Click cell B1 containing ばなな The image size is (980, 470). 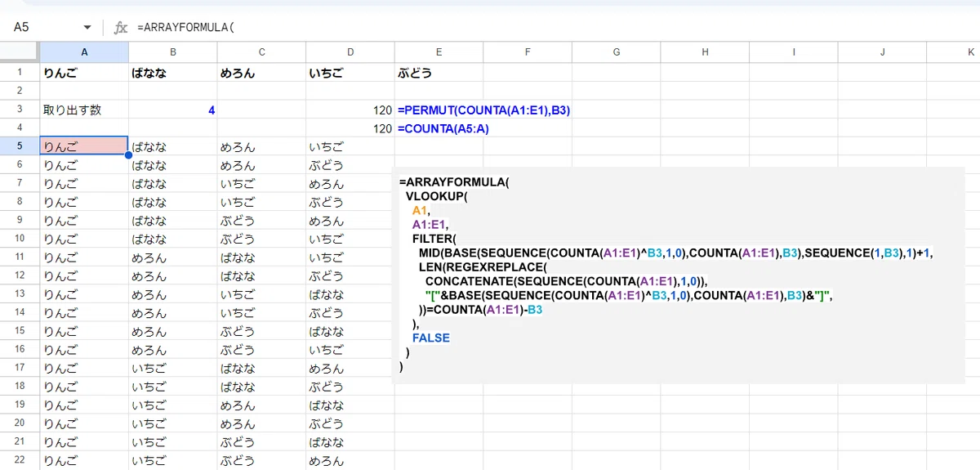[173, 73]
